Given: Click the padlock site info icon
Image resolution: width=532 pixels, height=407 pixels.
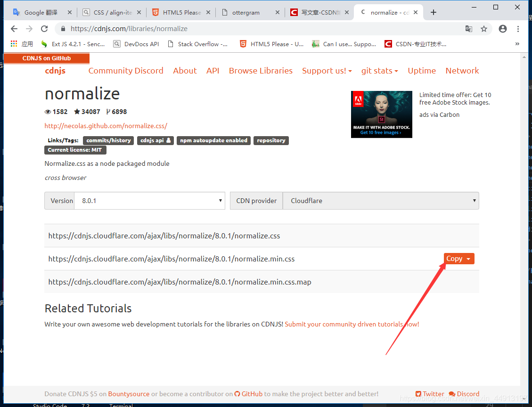Looking at the screenshot, I should [x=63, y=29].
